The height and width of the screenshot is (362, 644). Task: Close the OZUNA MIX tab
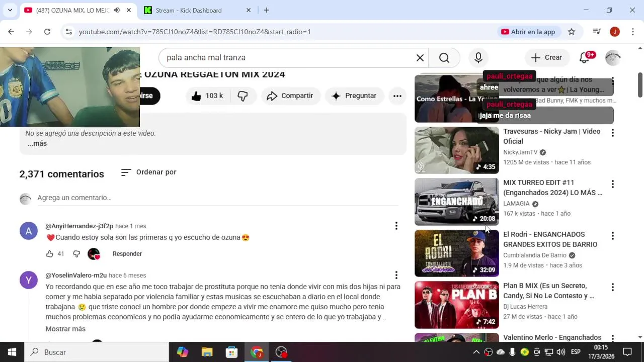click(129, 10)
